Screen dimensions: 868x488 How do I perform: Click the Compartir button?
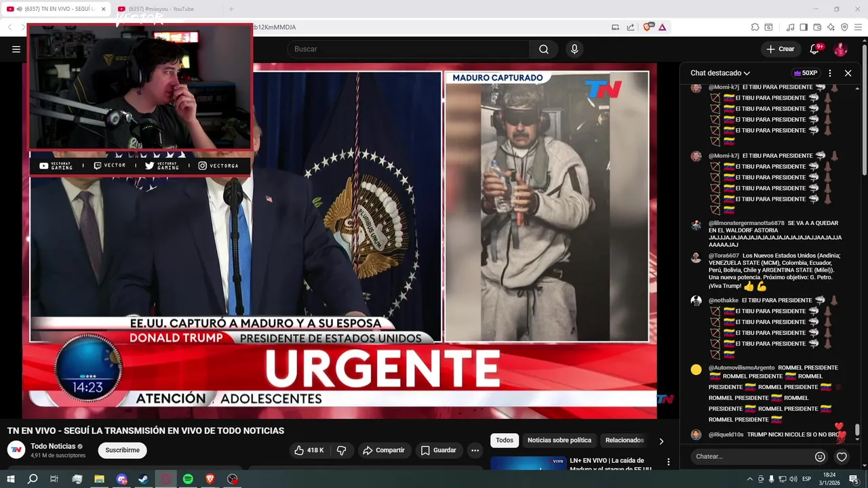click(x=383, y=450)
